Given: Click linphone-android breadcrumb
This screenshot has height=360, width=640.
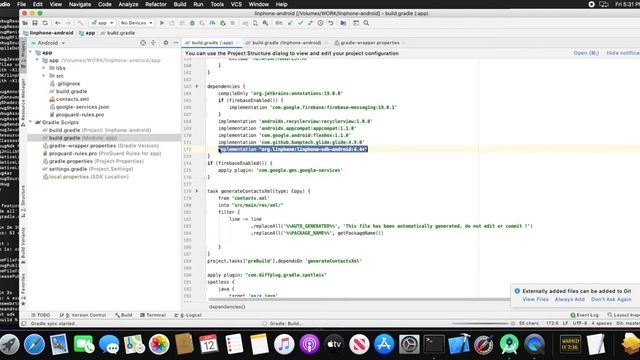Looking at the screenshot, I should point(51,33).
